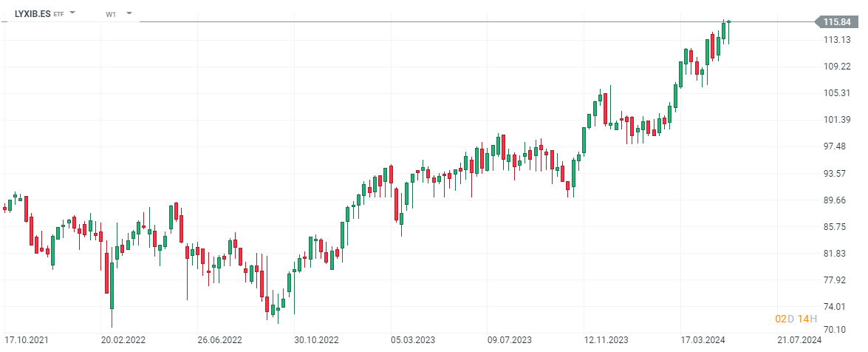The height and width of the screenshot is (352, 868).
Task: Click the ETF instrument type tag
Action: coord(59,14)
